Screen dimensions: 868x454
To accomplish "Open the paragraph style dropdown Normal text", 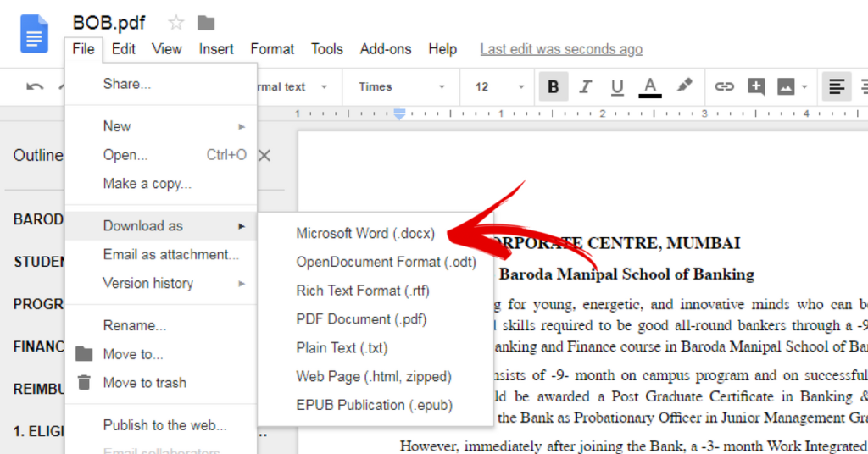I will tap(292, 86).
